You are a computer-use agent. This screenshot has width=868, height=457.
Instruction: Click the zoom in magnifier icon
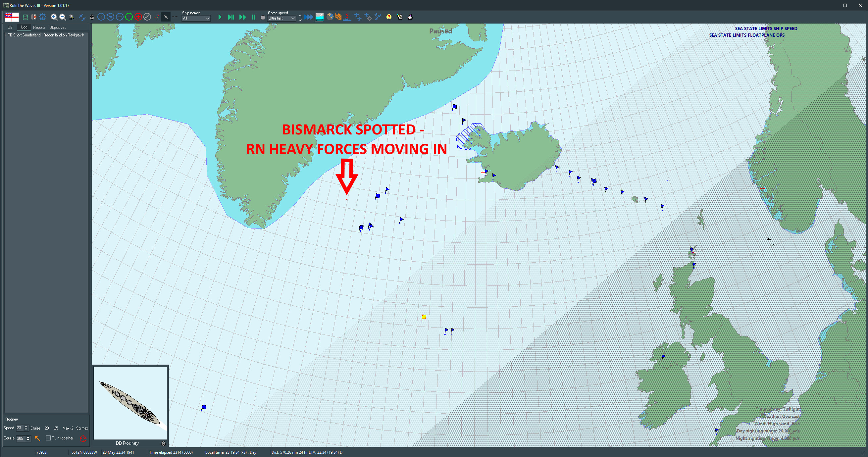[54, 17]
